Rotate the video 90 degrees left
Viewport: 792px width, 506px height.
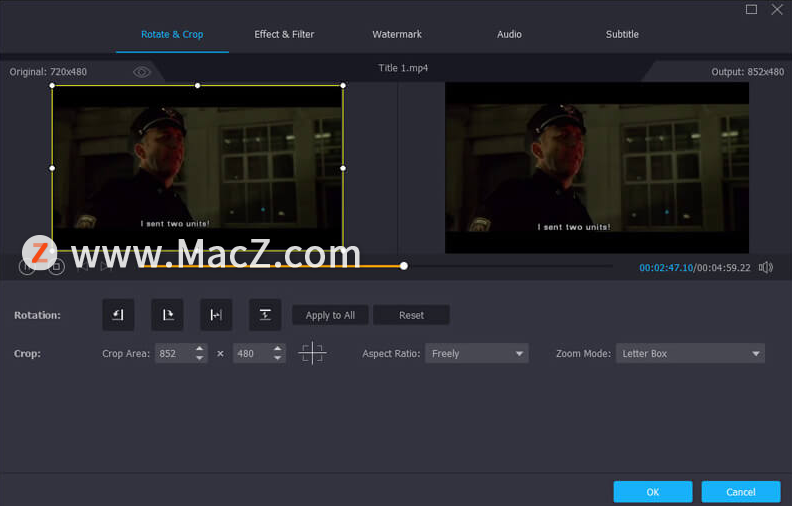[x=118, y=315]
